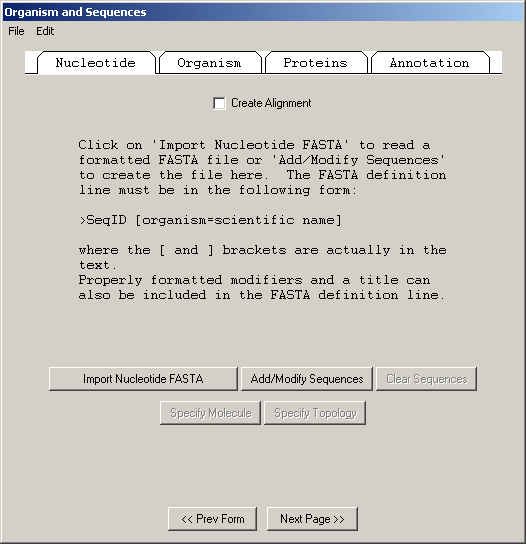526x544 pixels.
Task: Advance using Next Page button
Action: click(x=312, y=519)
